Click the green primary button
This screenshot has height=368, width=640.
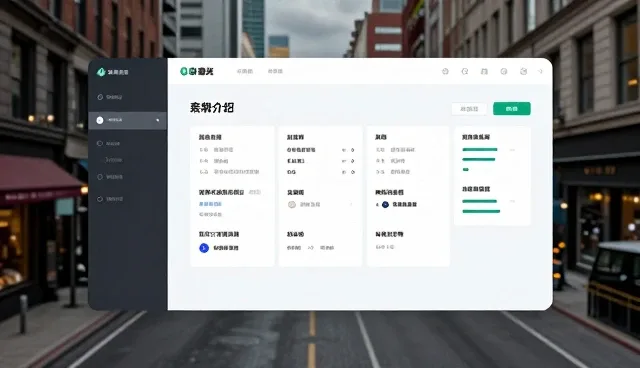click(x=512, y=109)
